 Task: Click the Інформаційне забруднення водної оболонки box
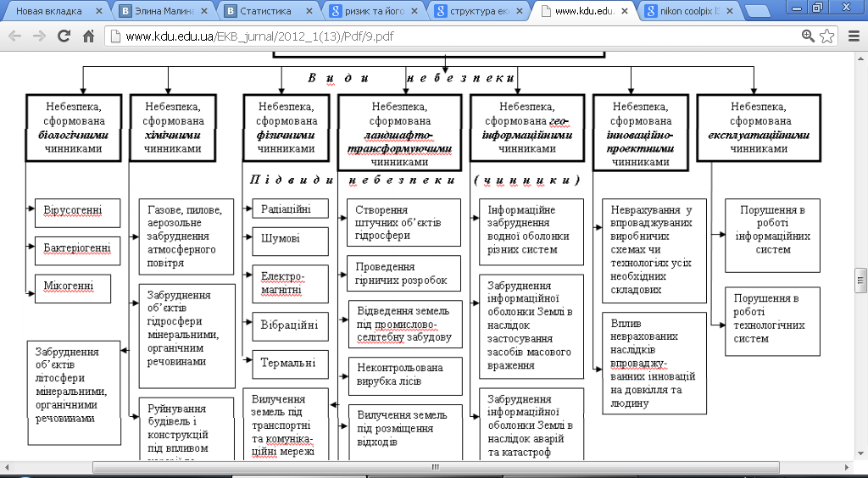coord(531,232)
